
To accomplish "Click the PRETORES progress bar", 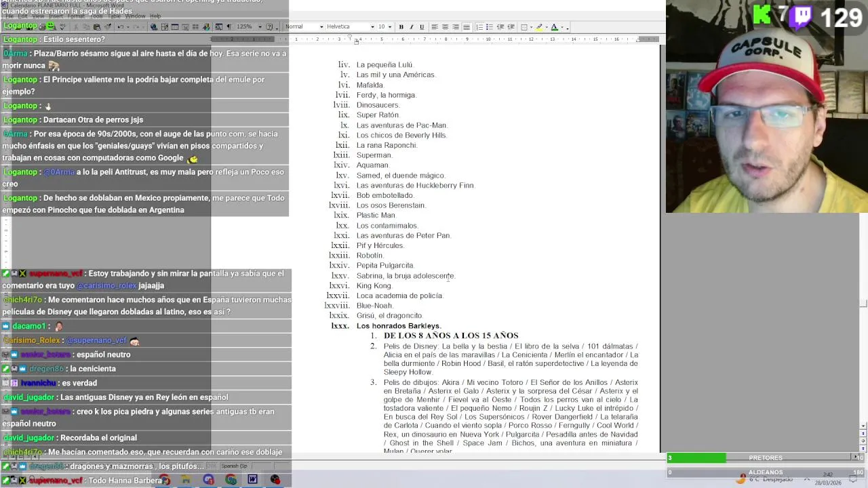I will pos(766,458).
